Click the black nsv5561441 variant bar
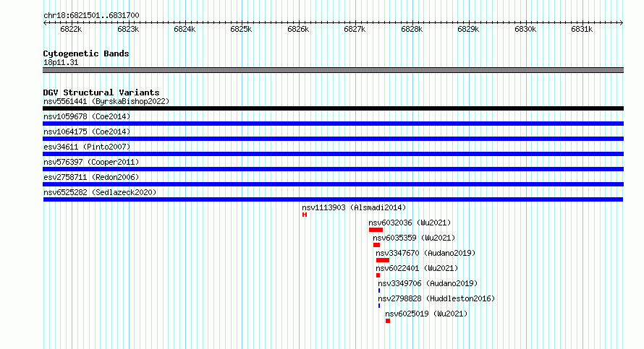This screenshot has width=644, height=349. point(333,108)
